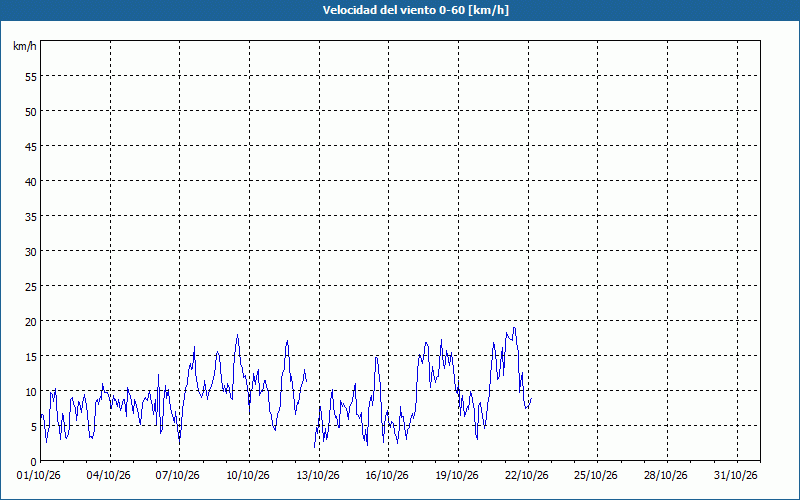800x500 pixels.
Task: Click the date label '31/10/26'
Action: coord(736,476)
